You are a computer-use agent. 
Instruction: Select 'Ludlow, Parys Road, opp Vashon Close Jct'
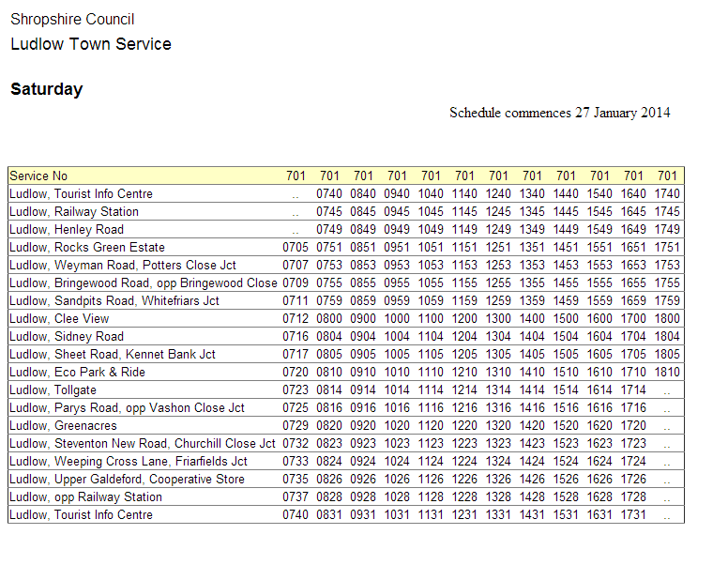click(x=127, y=408)
